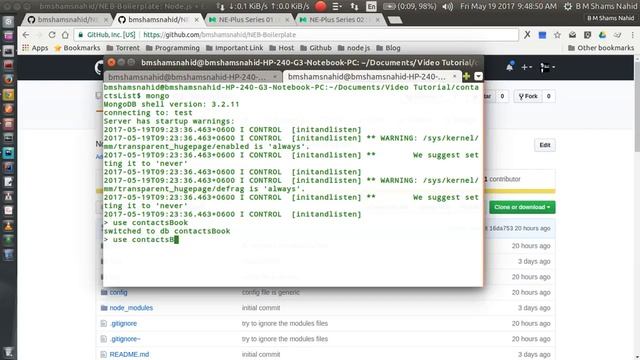The width and height of the screenshot is (640, 360).
Task: Open the indicator menu with list icon
Action: [337, 6]
